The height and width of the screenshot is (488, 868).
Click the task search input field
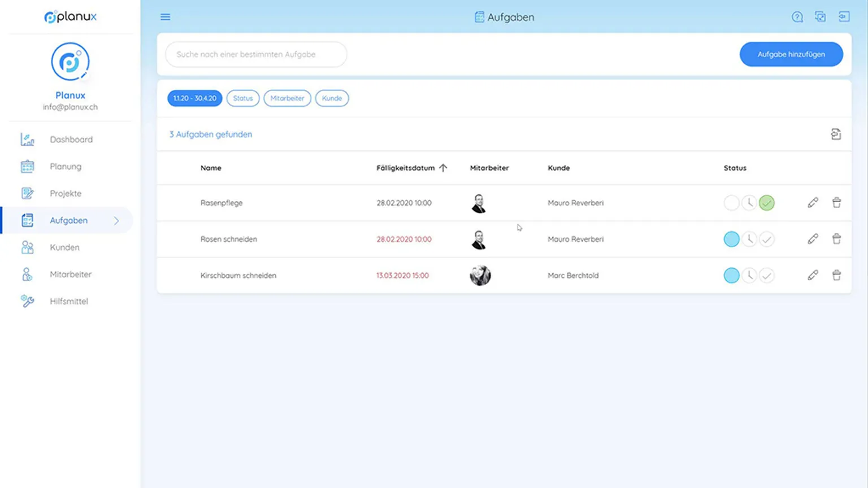(256, 54)
